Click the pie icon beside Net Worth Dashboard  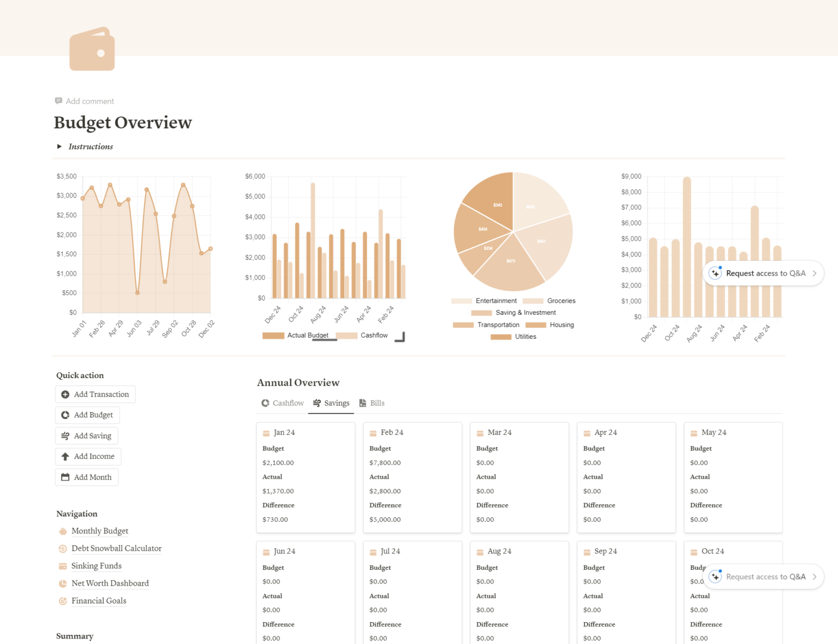63,583
